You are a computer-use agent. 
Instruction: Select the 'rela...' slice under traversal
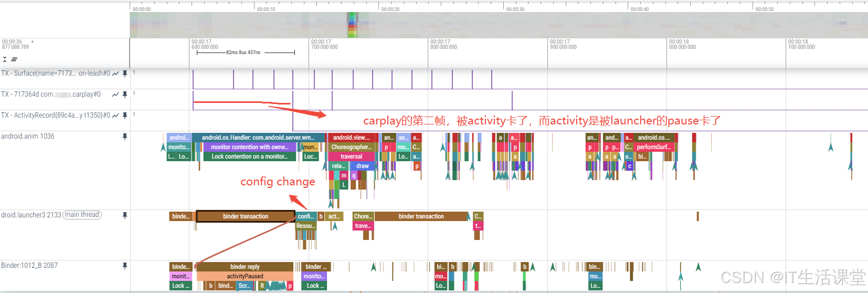point(338,166)
